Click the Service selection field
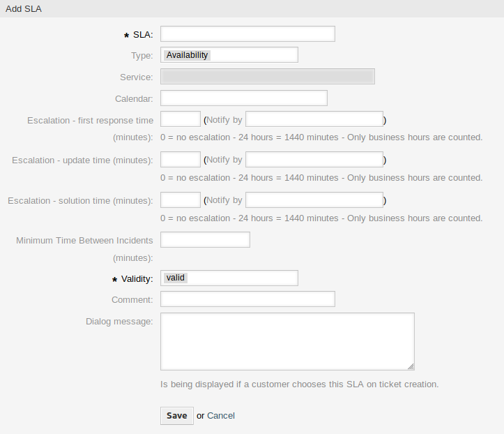Screen dimensions: 504x434 point(268,77)
